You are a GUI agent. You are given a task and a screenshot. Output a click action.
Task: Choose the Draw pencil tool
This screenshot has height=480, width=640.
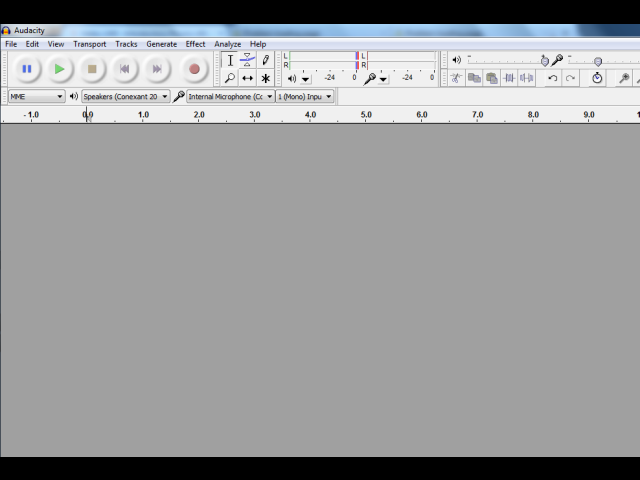point(265,60)
